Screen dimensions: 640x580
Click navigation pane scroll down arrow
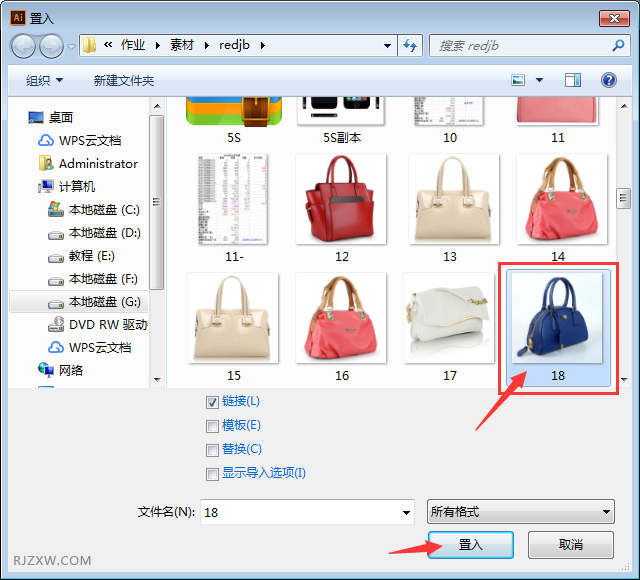157,379
